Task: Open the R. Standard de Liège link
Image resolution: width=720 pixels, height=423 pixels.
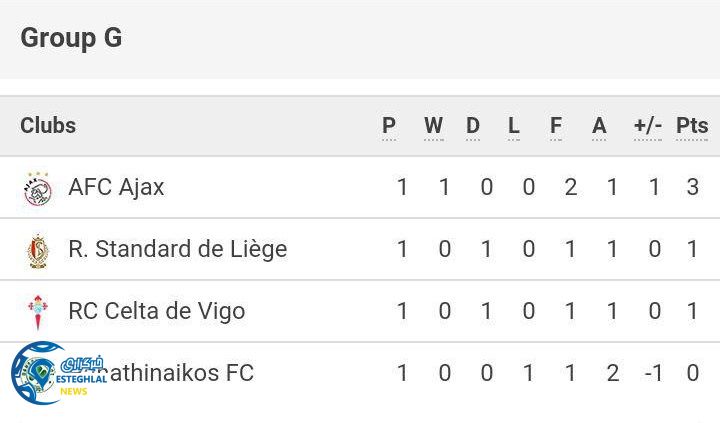Action: click(177, 249)
